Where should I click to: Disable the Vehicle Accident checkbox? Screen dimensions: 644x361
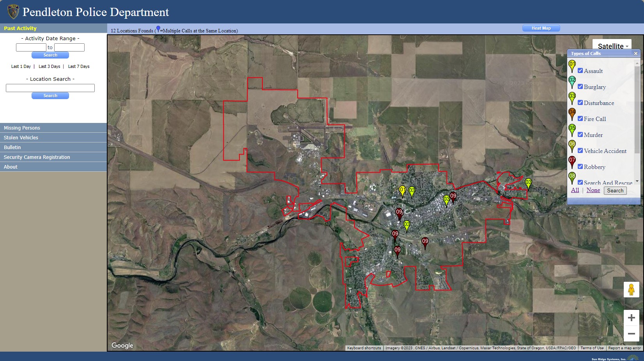click(580, 151)
